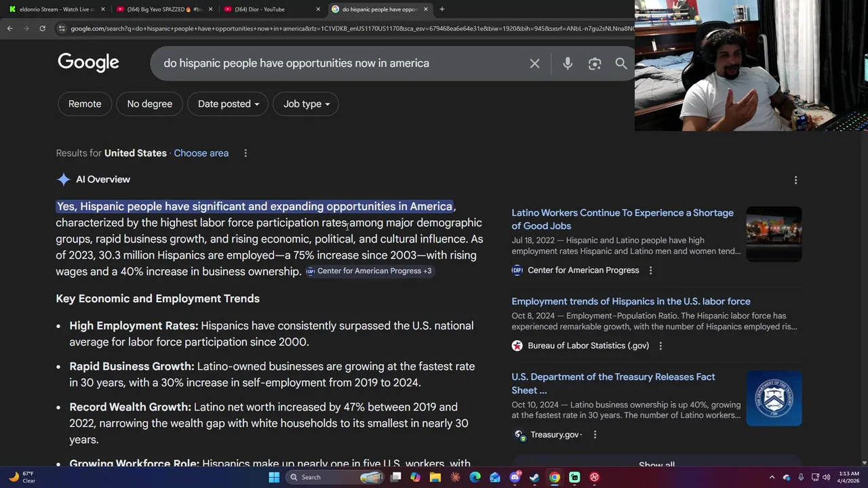Open the Latino Workers Continue To Experience a Shortage article
Image resolution: width=868 pixels, height=488 pixels.
[x=623, y=219]
